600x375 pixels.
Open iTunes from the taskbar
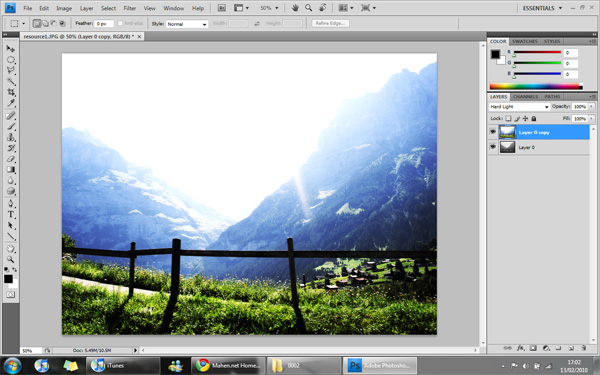tap(122, 365)
